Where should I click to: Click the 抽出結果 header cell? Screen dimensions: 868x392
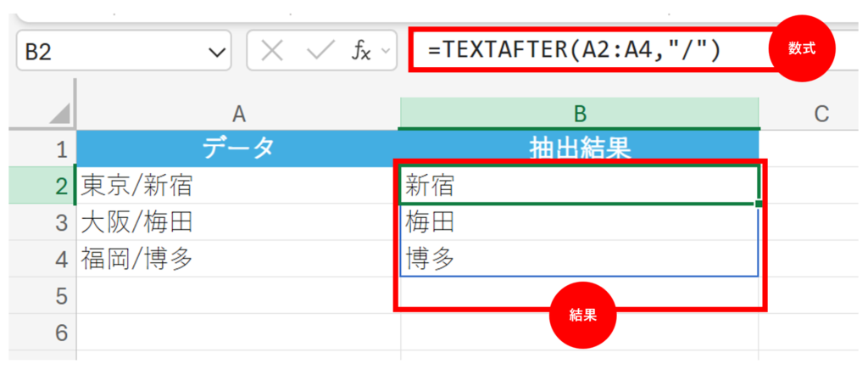579,148
